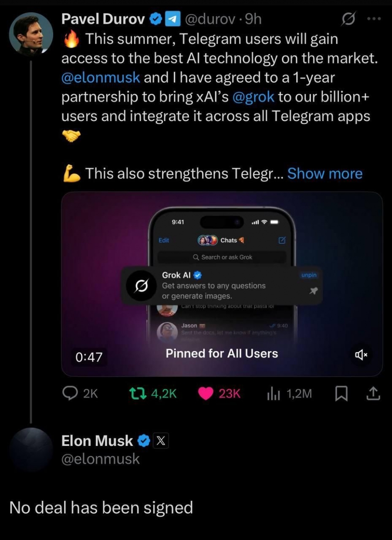Click Pavel Durov's blue verified badge

click(156, 19)
